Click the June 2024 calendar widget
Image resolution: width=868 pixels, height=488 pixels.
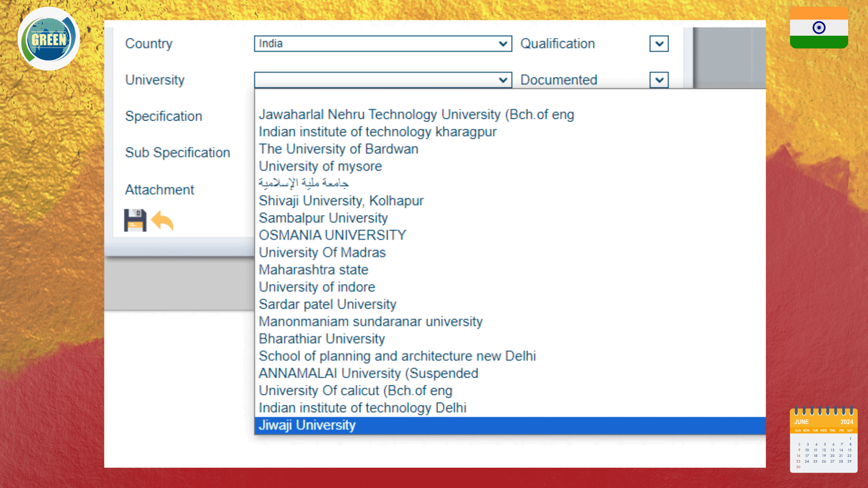click(x=824, y=441)
